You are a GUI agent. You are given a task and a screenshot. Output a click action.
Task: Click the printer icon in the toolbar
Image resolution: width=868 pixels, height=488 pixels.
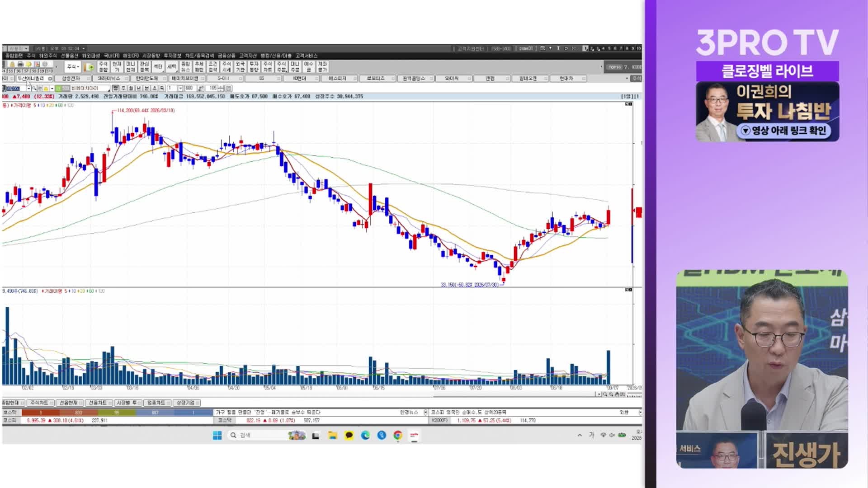point(20,64)
